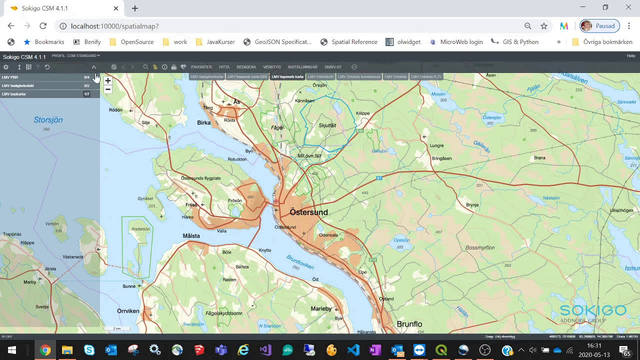640x360 pixels.
Task: Select the sixth background map tab
Action: coord(396,77)
